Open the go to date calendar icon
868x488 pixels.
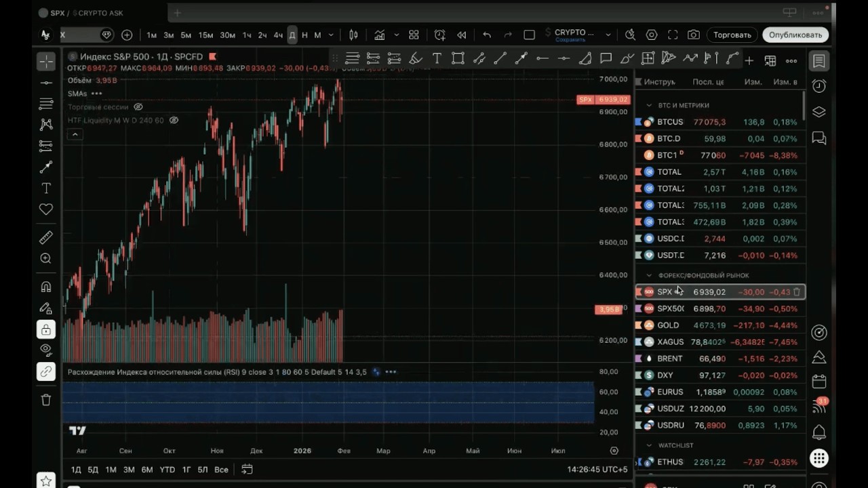[x=247, y=469]
